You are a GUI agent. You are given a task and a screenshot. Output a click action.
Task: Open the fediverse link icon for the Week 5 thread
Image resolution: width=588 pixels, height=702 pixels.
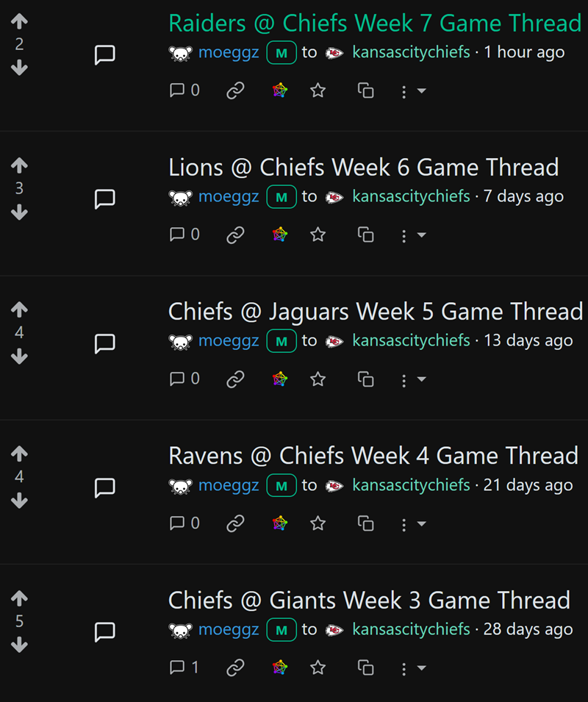[x=279, y=379]
